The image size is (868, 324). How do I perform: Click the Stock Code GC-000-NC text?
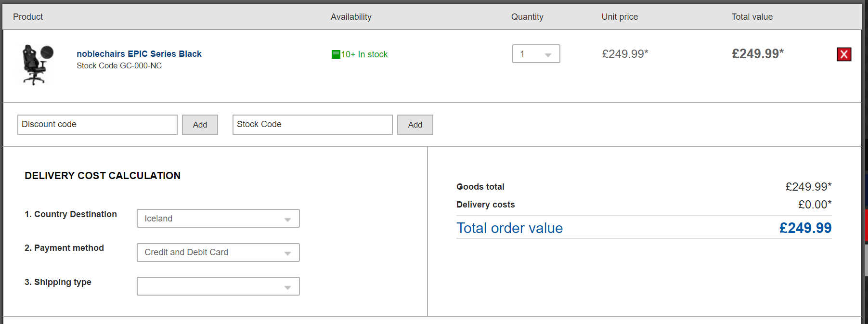point(119,66)
